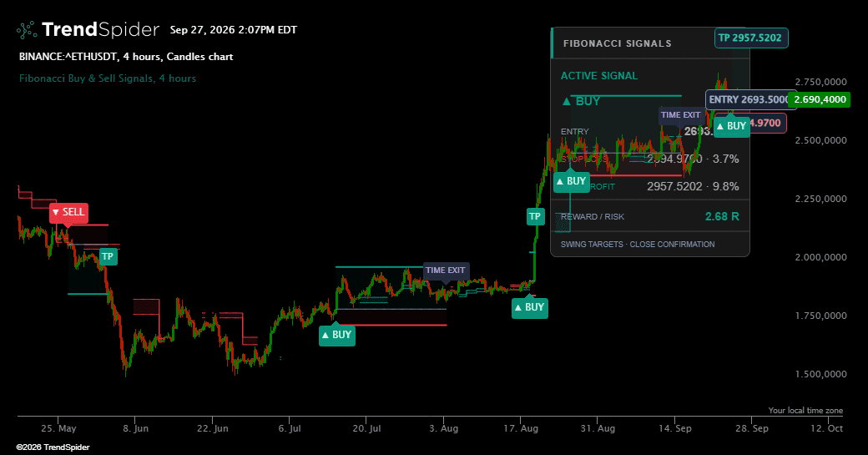The width and height of the screenshot is (868, 455).
Task: Click the TIME EXIT label near 3. Aug
Action: pos(446,270)
